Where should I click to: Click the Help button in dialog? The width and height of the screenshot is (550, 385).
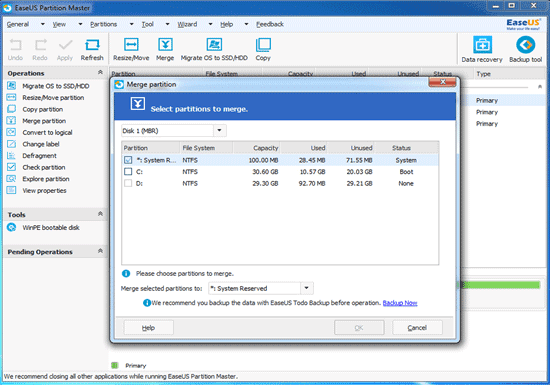pos(148,328)
